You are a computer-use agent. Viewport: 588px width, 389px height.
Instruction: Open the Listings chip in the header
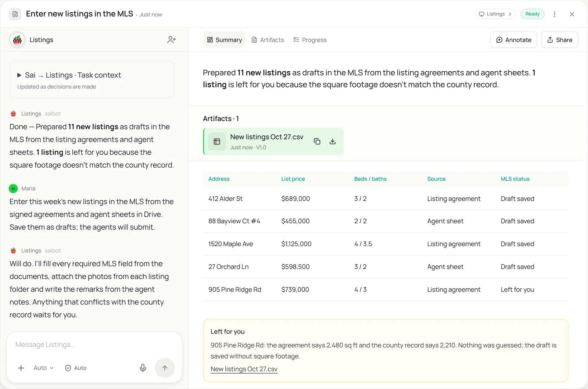(x=495, y=14)
